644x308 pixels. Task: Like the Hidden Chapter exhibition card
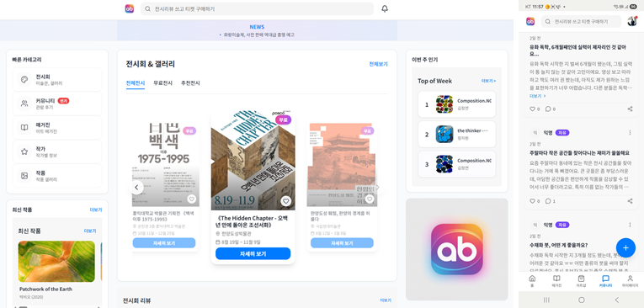click(x=286, y=201)
